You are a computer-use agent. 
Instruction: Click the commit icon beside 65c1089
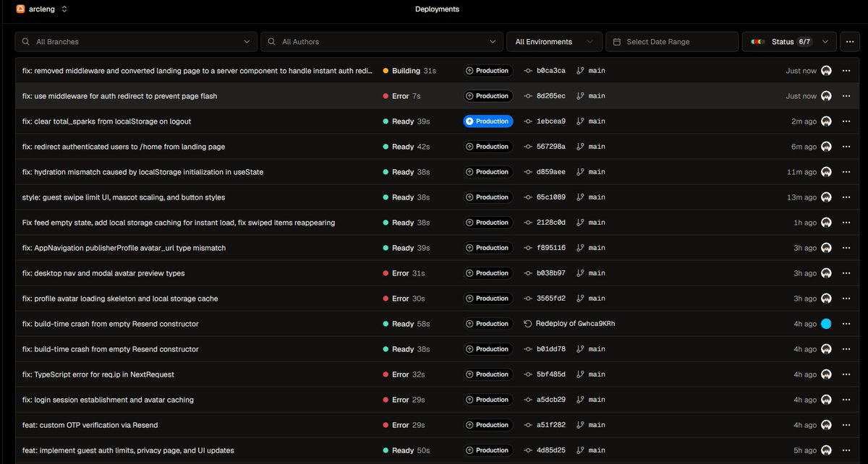(528, 197)
